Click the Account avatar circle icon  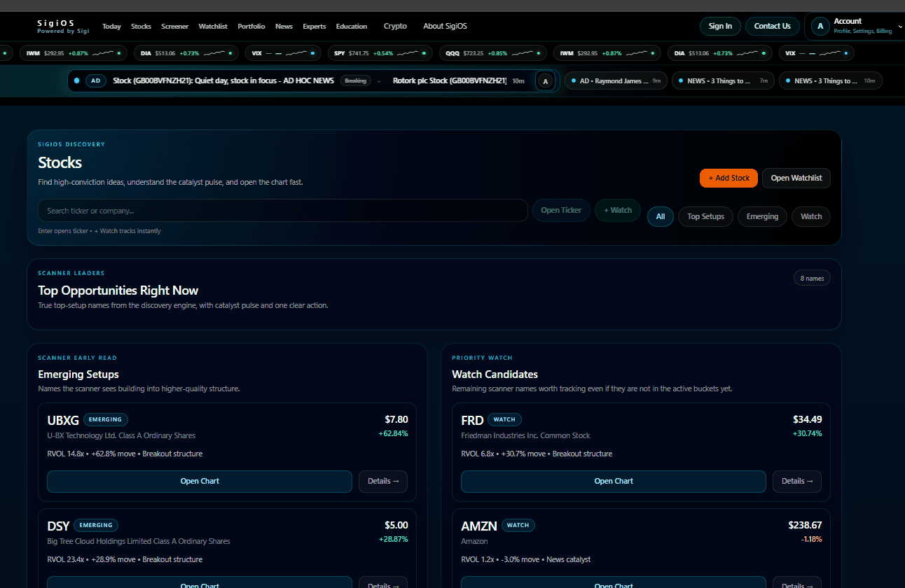820,26
